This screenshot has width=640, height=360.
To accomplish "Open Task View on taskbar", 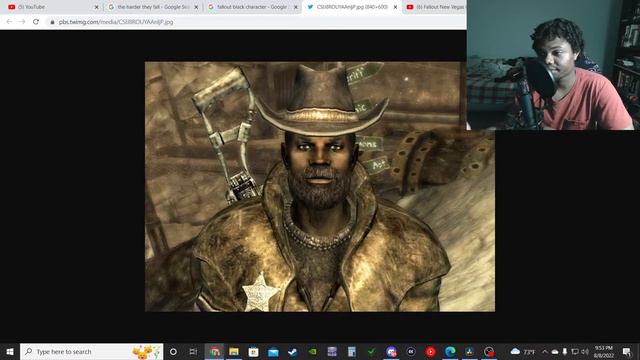I will pyautogui.click(x=193, y=351).
